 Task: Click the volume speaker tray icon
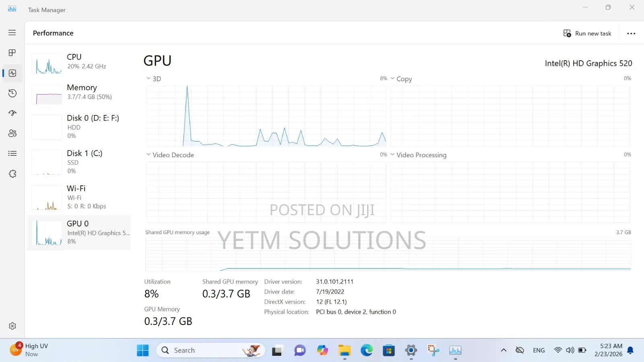[x=570, y=350]
